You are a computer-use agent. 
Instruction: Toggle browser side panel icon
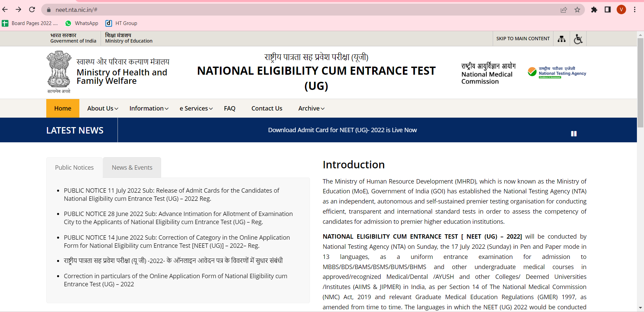point(608,10)
